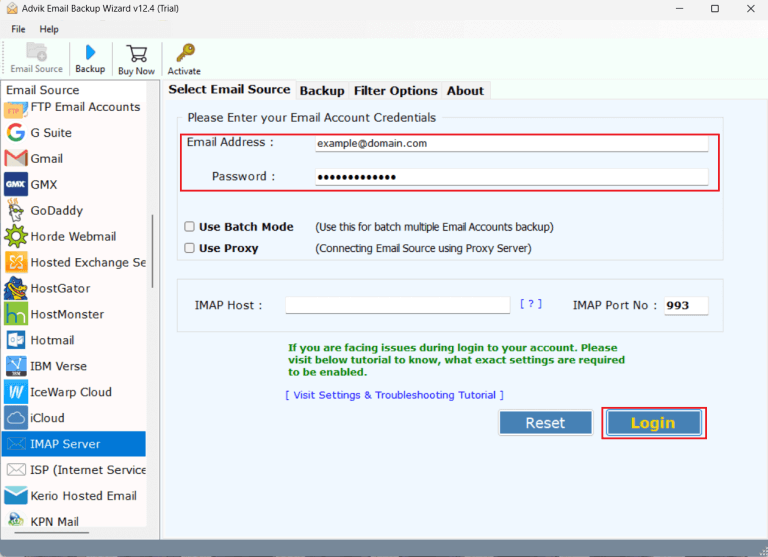768x557 pixels.
Task: Click the Advik app icon in title bar
Action: coord(12,8)
